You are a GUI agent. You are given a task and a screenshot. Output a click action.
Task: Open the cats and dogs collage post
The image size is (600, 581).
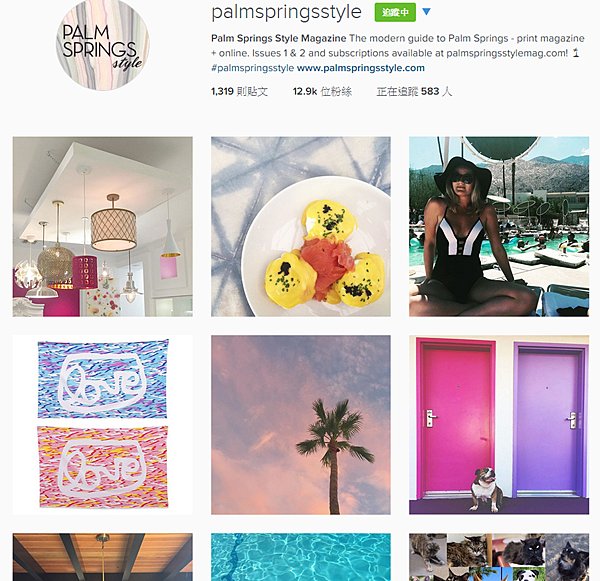(499, 557)
